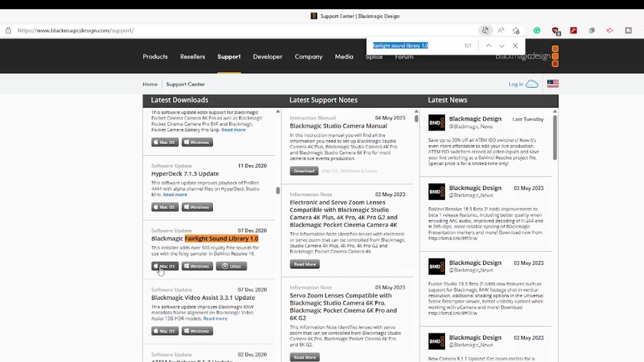
Task: Go to next find result arrow
Action: point(502,46)
